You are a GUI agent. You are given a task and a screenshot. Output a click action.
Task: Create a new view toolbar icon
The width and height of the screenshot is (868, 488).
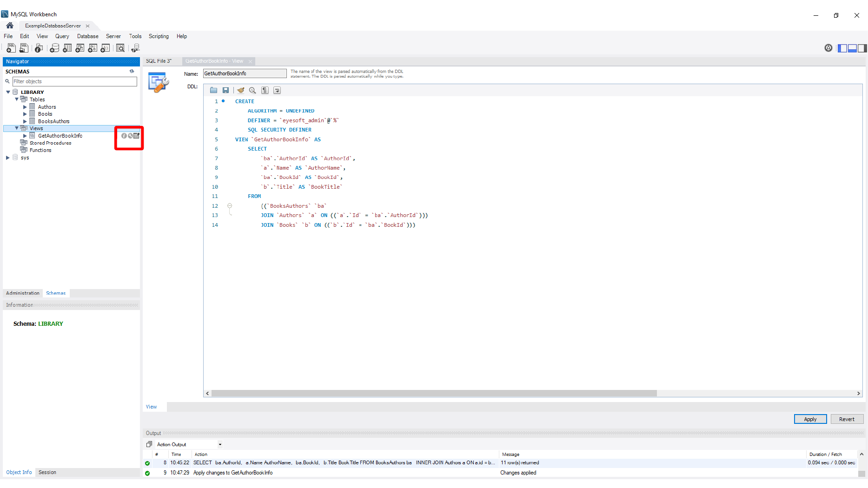pyautogui.click(x=80, y=48)
